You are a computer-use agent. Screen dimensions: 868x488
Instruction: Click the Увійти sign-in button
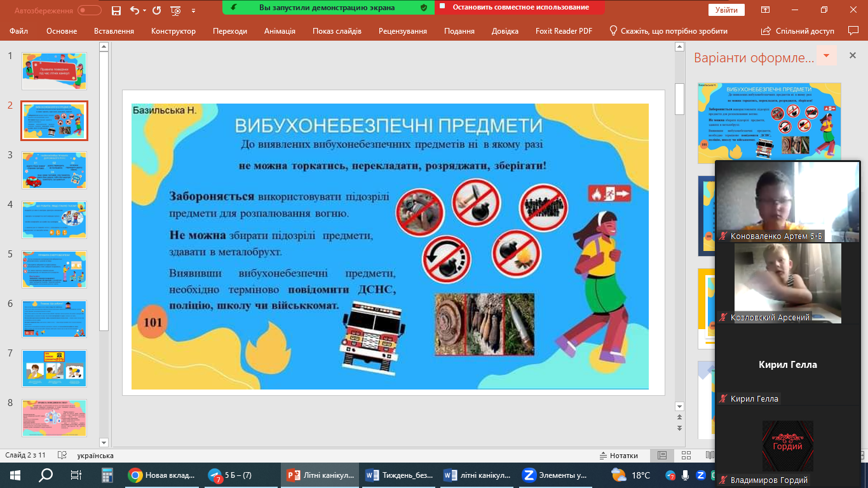tap(726, 10)
